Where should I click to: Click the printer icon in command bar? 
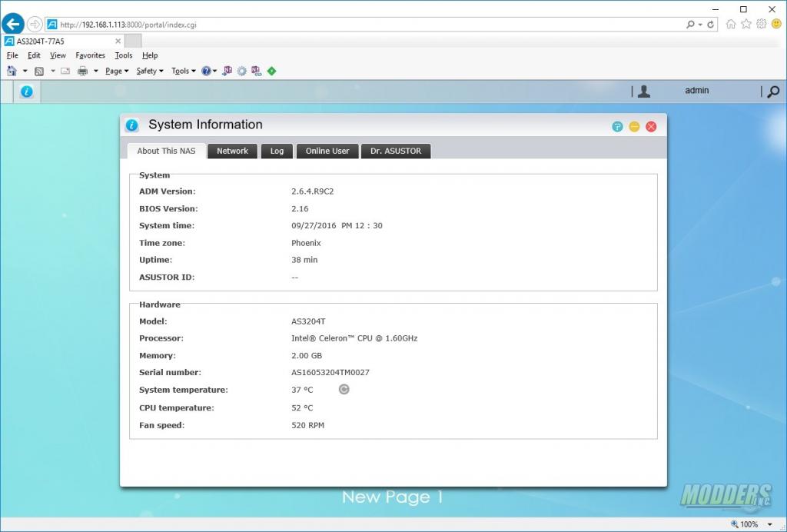pyautogui.click(x=82, y=71)
